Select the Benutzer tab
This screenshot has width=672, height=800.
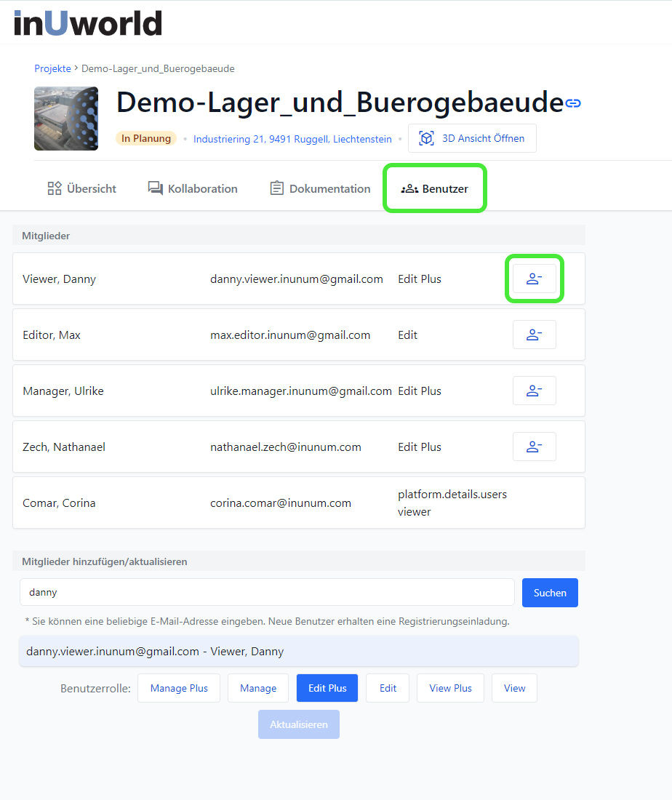click(435, 188)
